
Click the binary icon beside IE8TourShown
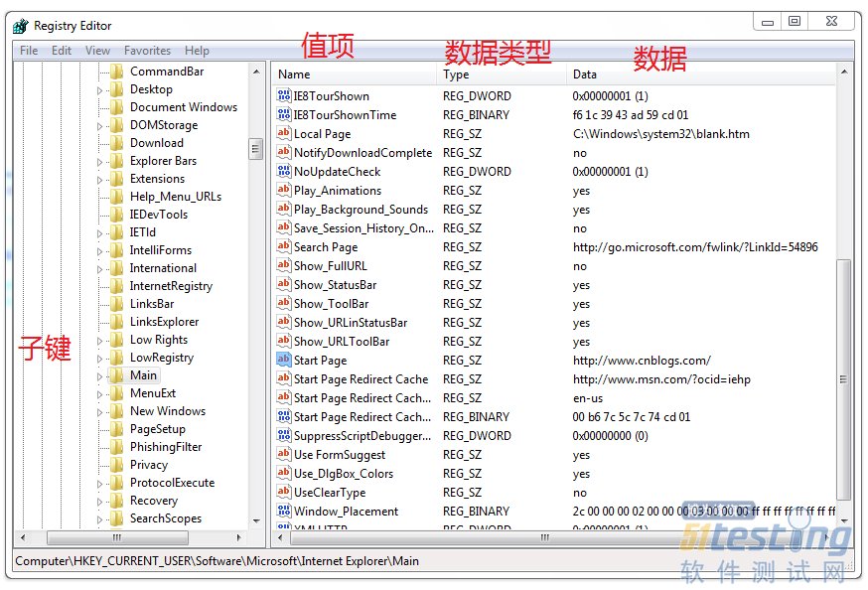coord(283,95)
